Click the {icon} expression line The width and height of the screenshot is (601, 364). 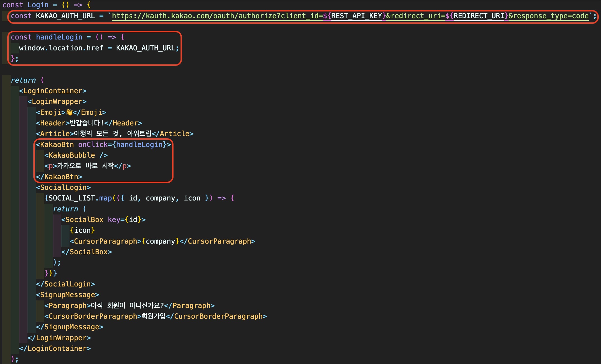82,230
